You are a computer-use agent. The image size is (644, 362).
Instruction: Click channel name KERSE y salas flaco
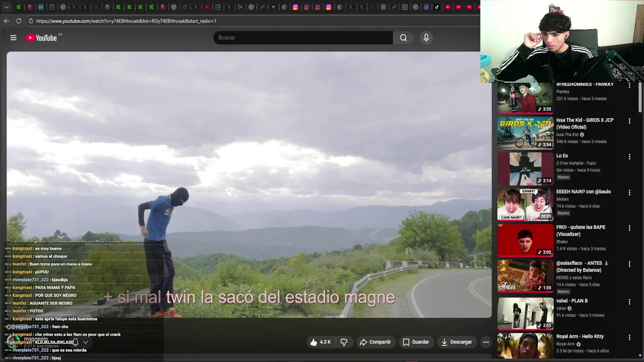click(574, 278)
